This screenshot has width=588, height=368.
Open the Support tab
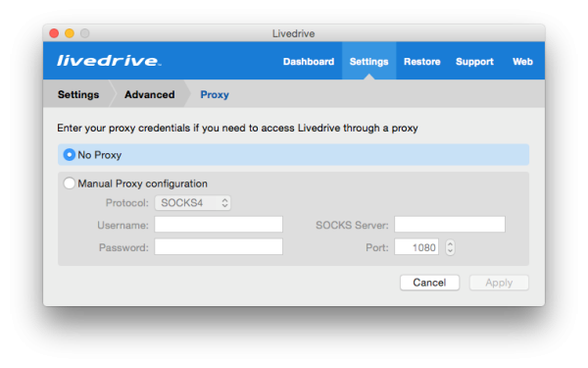[x=474, y=62]
